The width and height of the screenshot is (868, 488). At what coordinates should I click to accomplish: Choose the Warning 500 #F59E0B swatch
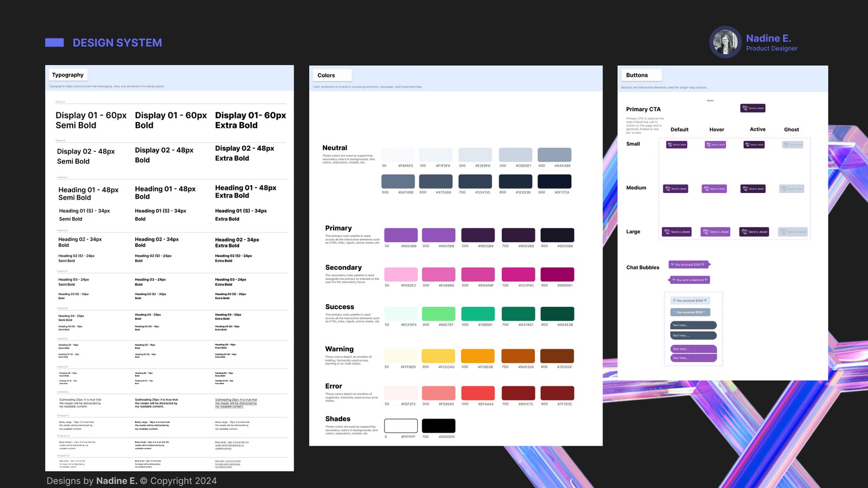(x=478, y=356)
